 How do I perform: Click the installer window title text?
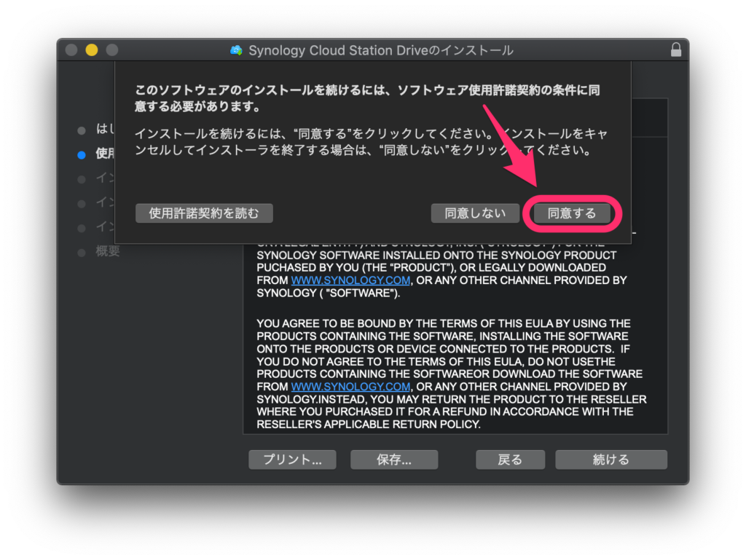pyautogui.click(x=380, y=50)
